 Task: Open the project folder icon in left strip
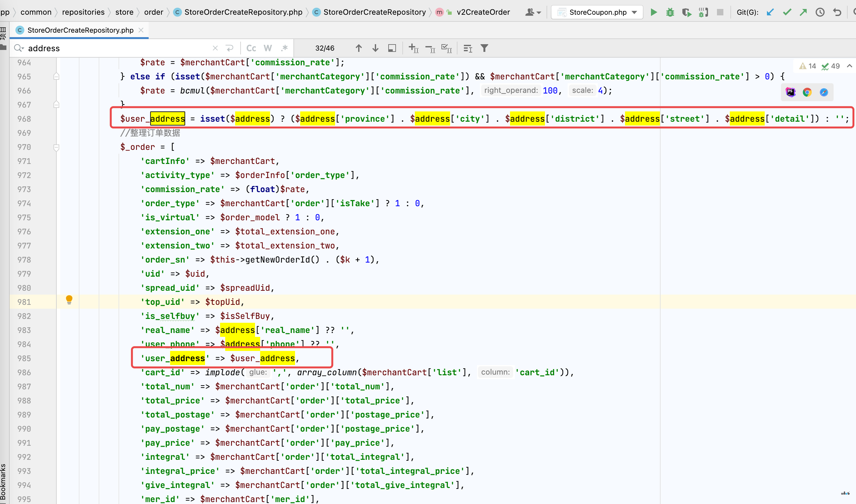pos(4,47)
